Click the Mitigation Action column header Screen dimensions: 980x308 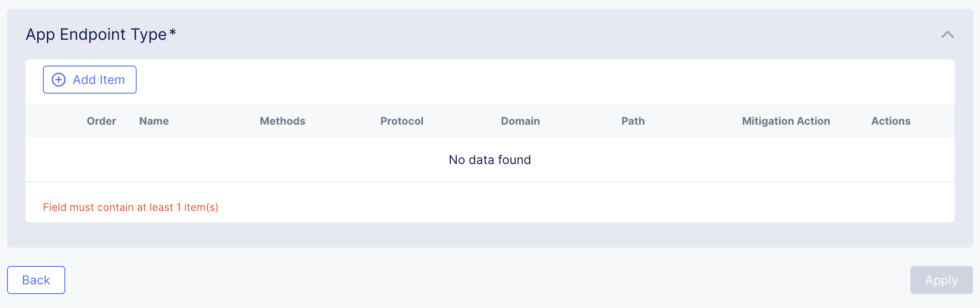click(x=786, y=121)
